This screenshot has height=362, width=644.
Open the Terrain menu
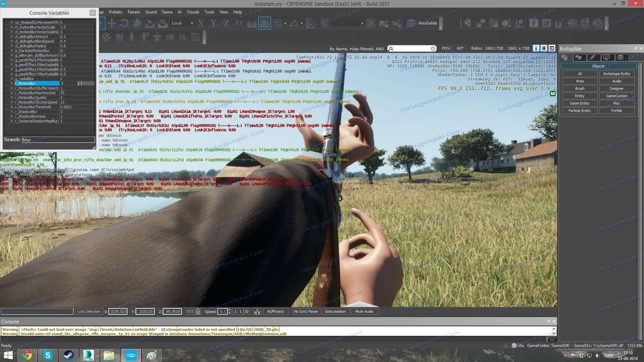(x=133, y=12)
